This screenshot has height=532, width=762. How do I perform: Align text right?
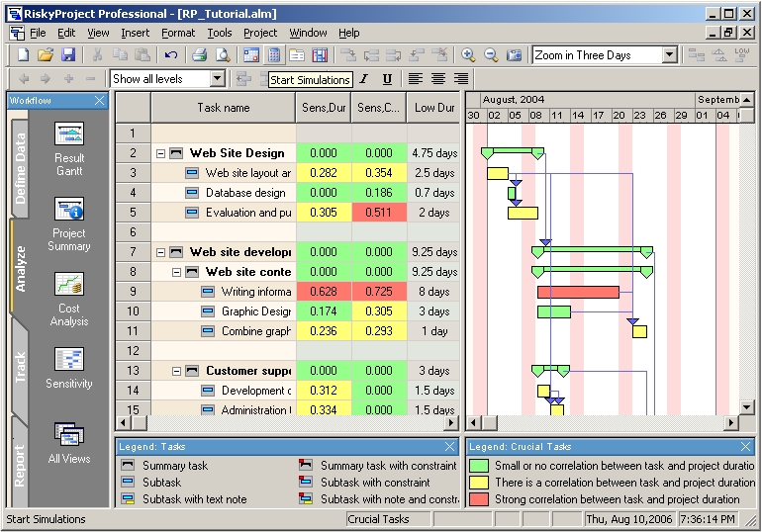(461, 79)
